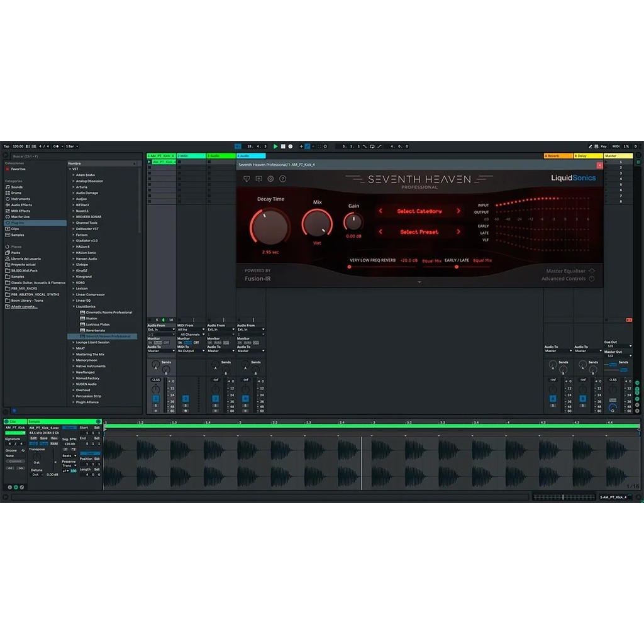Toggle the track 2 activator button

(x=186, y=399)
